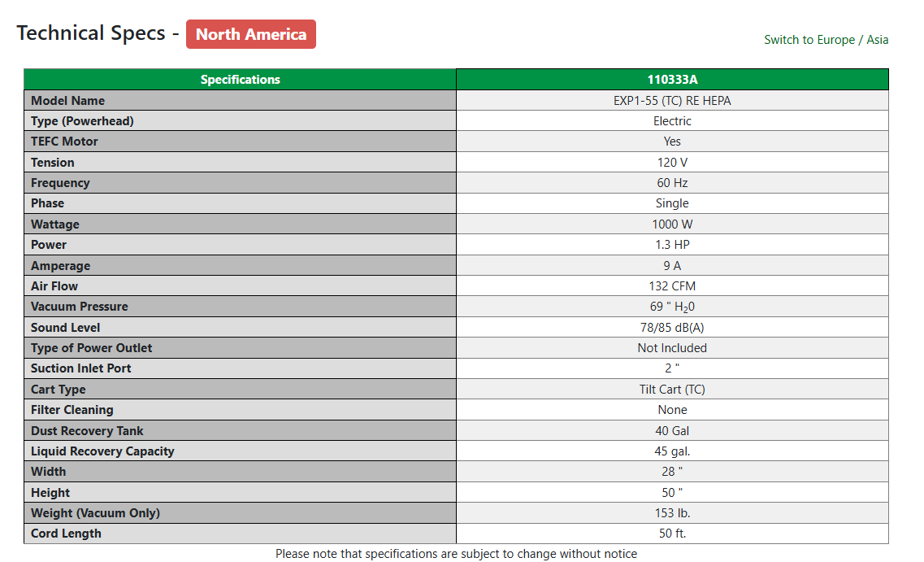Viewport: 924px width, 562px height.
Task: Select the Technical Specs heading text
Action: click(x=91, y=33)
